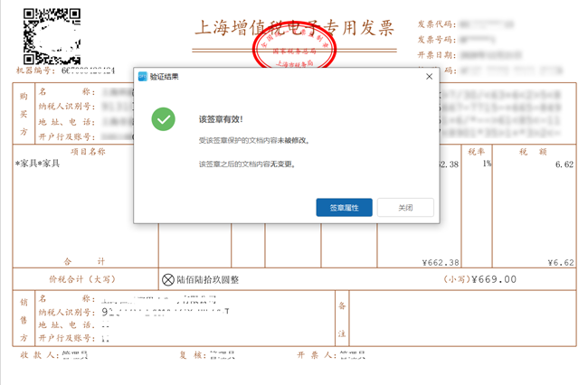Click the 发票代码 label

coord(436,23)
